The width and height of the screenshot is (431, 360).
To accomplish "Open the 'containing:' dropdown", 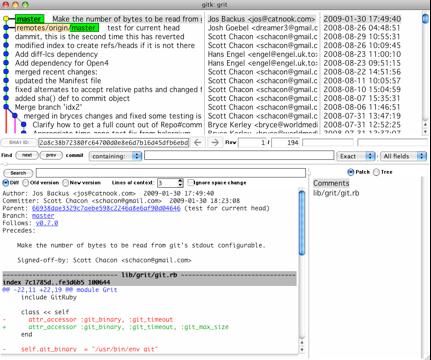I will [x=115, y=156].
